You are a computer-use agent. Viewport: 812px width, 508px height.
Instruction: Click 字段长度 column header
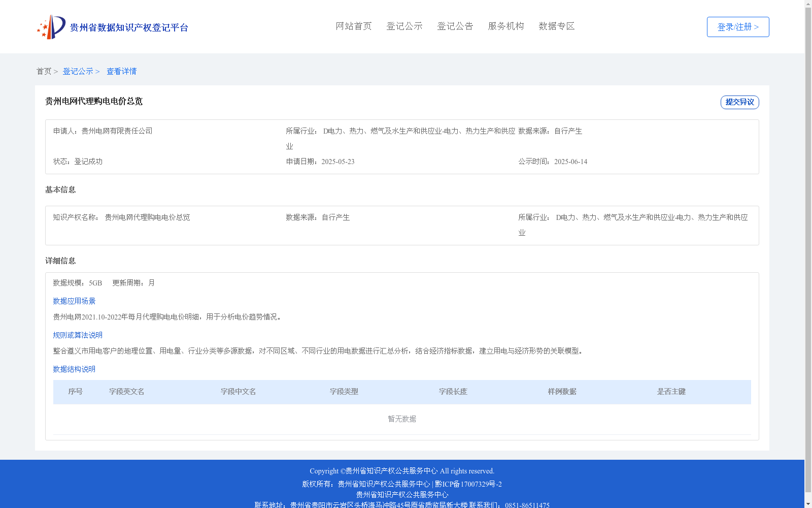coord(453,392)
